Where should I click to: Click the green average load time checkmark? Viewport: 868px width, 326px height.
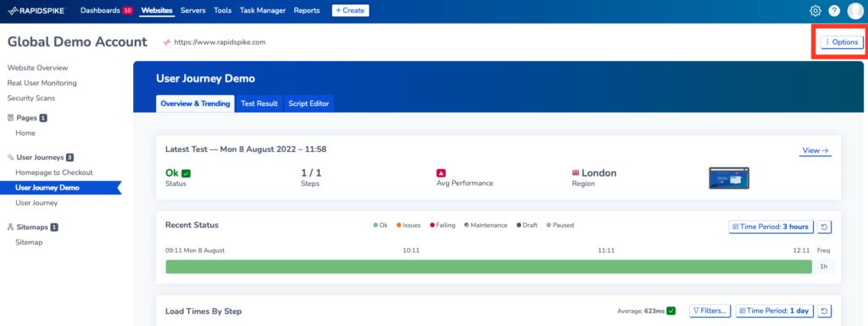(x=671, y=311)
